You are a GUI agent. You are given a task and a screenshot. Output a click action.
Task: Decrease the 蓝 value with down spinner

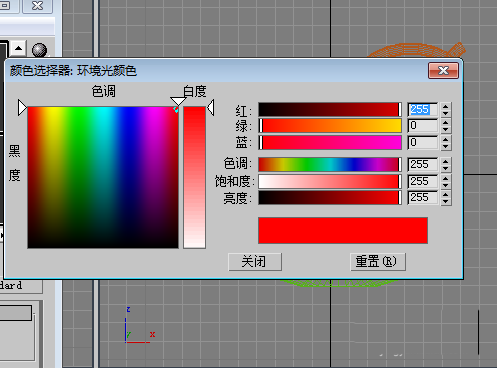pos(446,146)
